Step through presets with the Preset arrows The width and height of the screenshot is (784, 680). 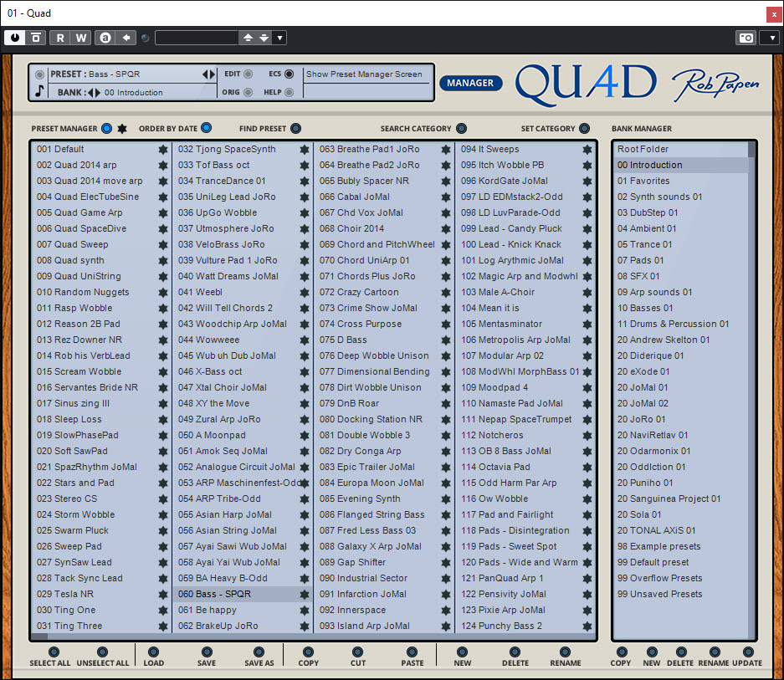(x=208, y=74)
